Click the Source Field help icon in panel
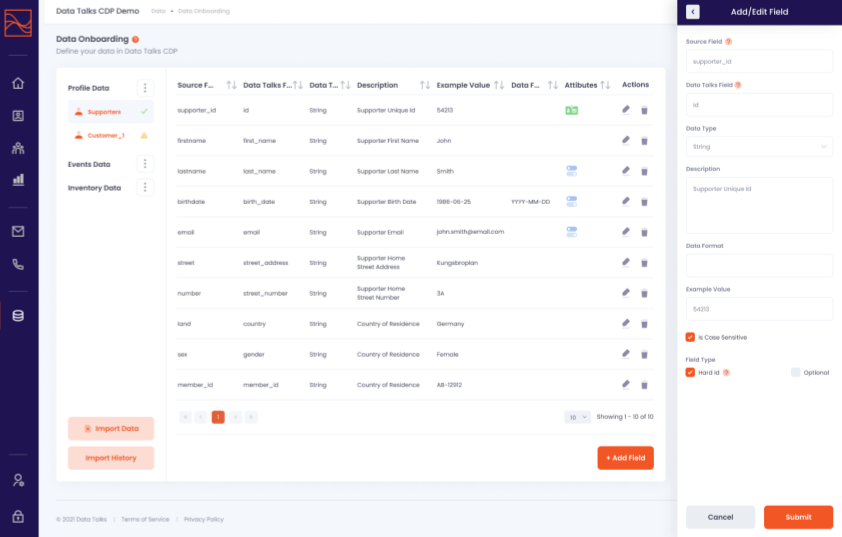Image resolution: width=842 pixels, height=537 pixels. click(x=728, y=41)
